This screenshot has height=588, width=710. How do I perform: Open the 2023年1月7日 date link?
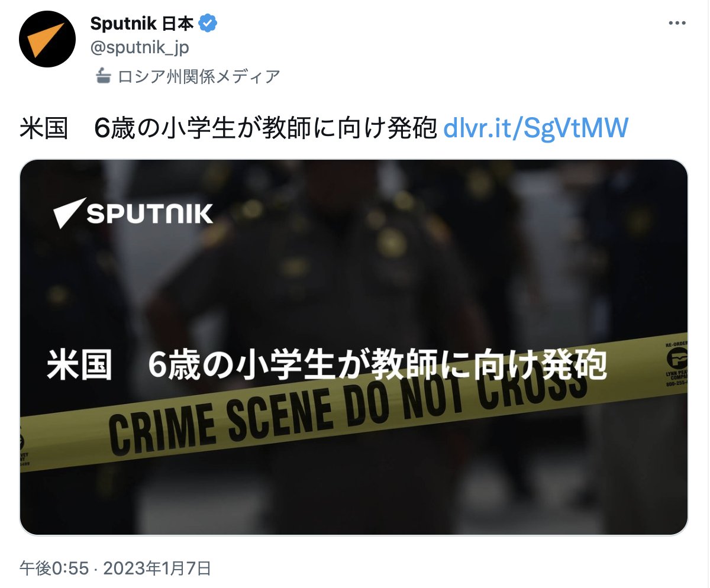(157, 568)
